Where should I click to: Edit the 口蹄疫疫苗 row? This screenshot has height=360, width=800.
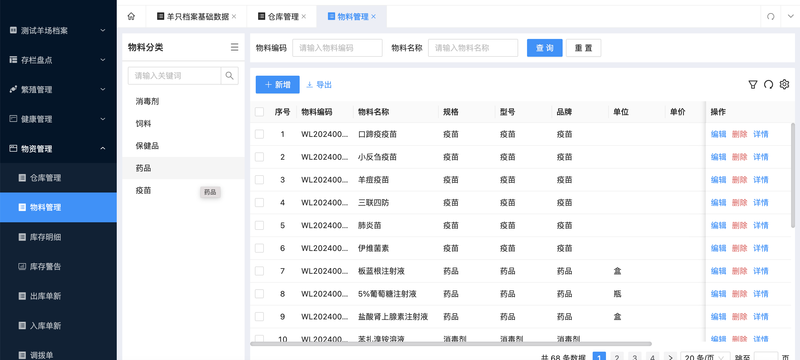[718, 134]
